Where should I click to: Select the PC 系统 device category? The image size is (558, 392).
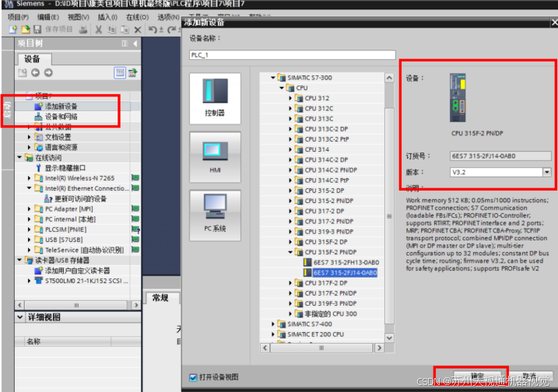[x=215, y=215]
